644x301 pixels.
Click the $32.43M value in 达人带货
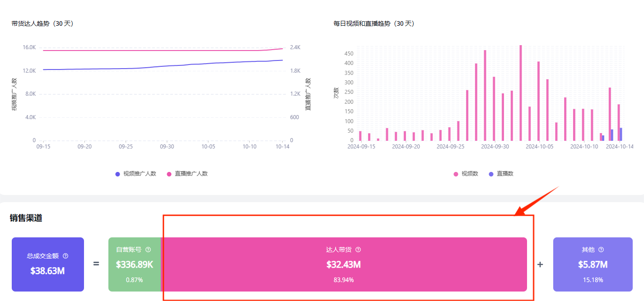point(343,264)
